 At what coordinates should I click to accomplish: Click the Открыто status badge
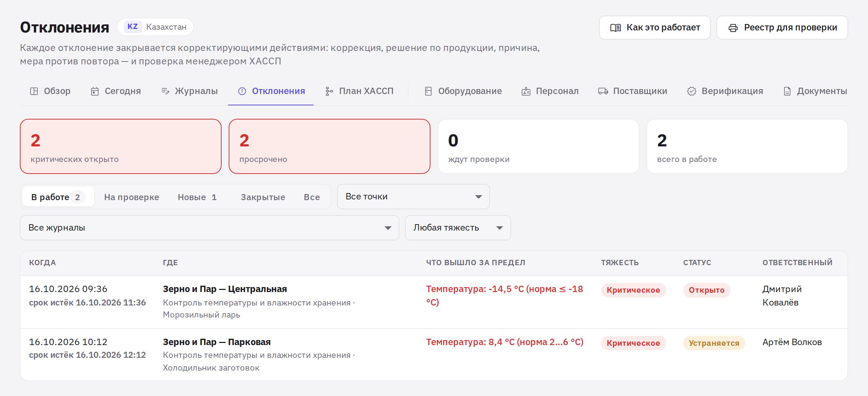tap(707, 290)
